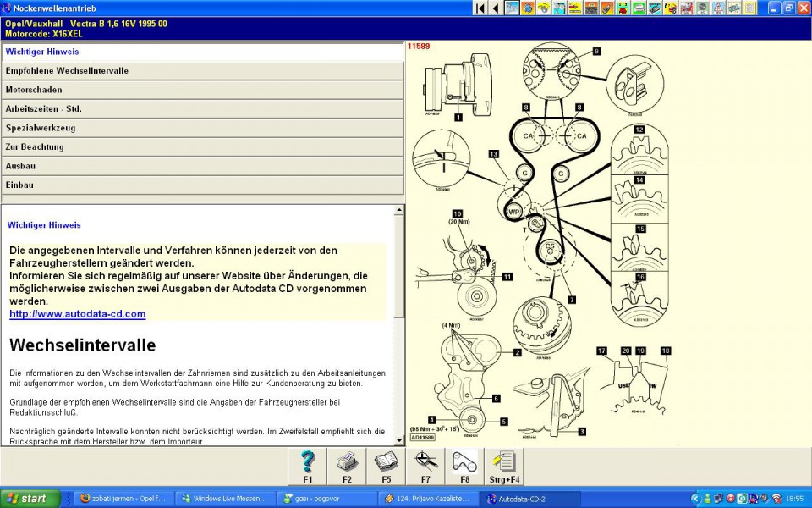Switch to zobati jermen - Opel Firefox taskbar item
Image resolution: width=812 pixels, height=508 pixels.
tap(123, 499)
